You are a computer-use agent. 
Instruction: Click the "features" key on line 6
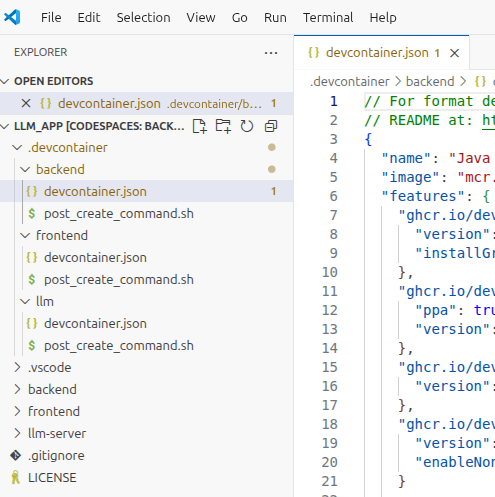tap(423, 196)
